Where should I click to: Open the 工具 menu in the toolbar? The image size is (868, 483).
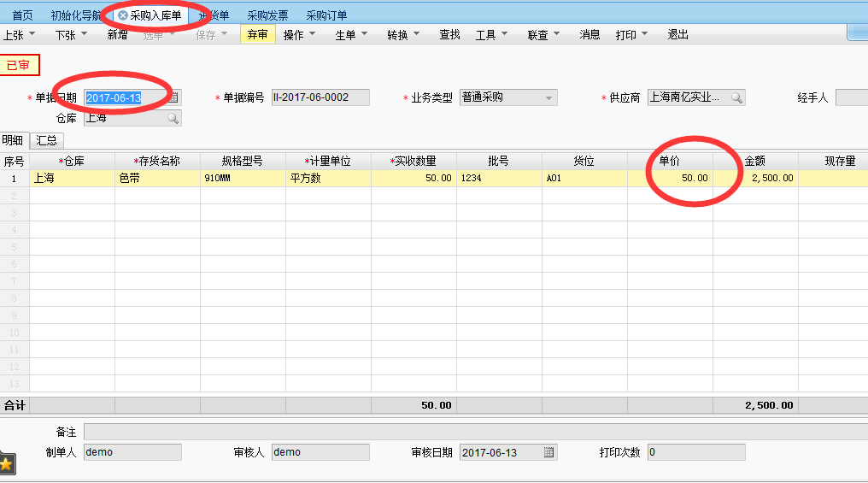coord(491,35)
